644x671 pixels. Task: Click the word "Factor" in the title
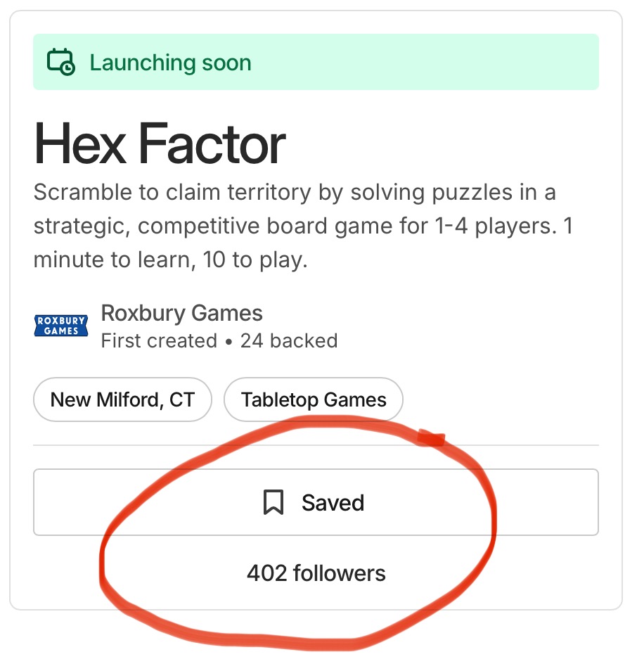(x=212, y=143)
